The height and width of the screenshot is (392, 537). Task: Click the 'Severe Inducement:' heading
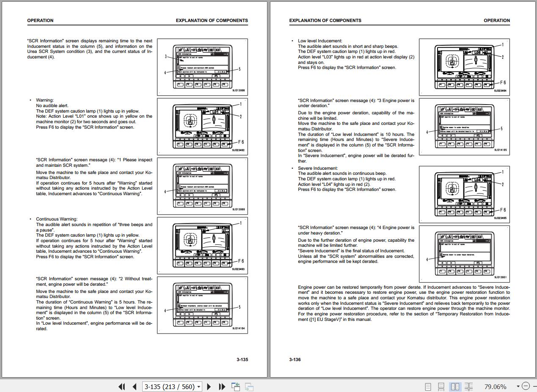318,168
